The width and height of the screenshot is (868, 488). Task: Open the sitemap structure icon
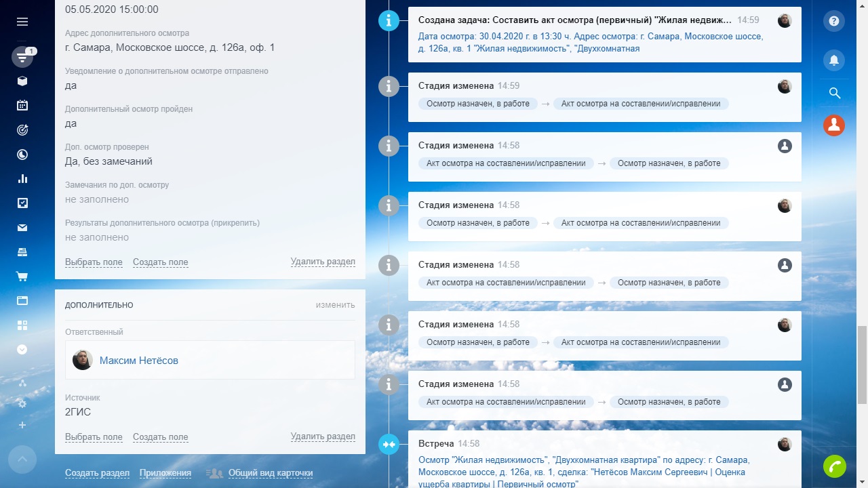tap(22, 384)
